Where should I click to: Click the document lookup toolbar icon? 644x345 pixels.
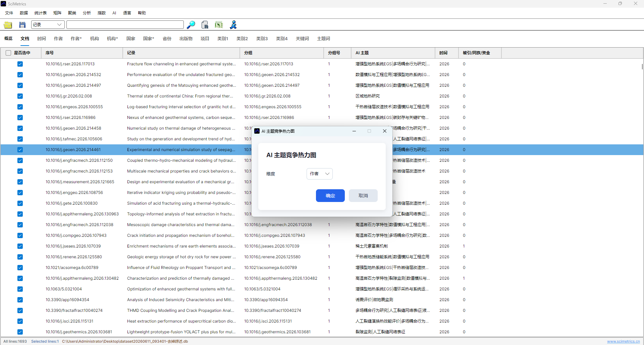click(x=205, y=25)
